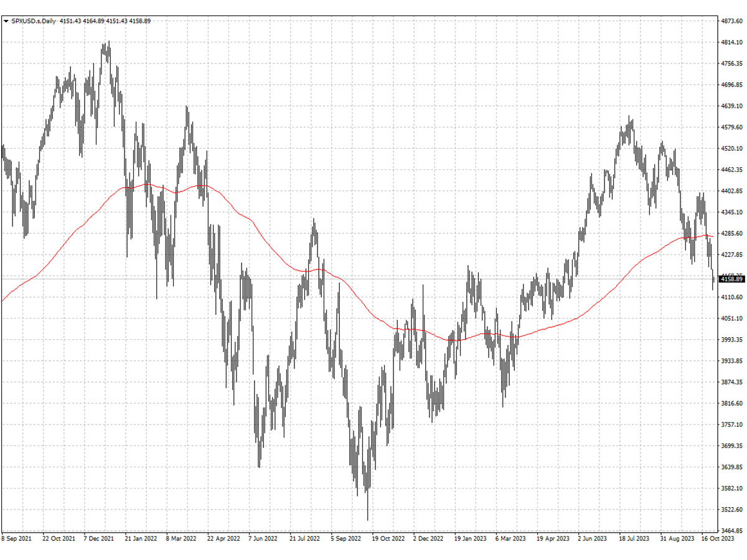Click the 3816.60 price axis label
Screen dimensions: 747x560
[x=731, y=403]
